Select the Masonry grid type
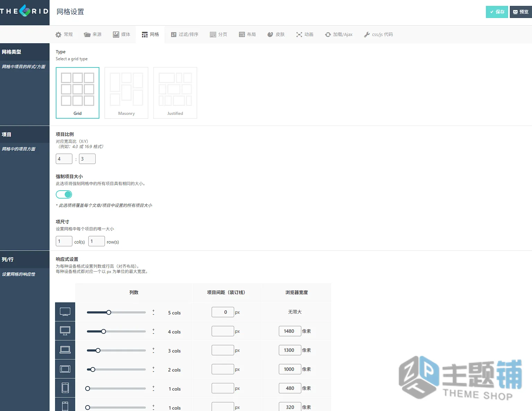The width and height of the screenshot is (532, 411). [126, 93]
